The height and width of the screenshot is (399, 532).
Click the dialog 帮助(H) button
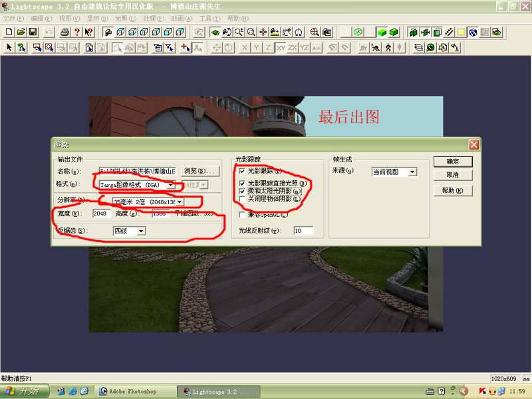(x=453, y=191)
